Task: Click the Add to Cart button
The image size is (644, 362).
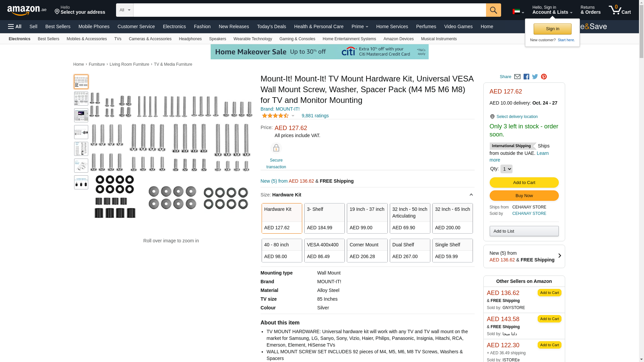Action: [x=524, y=183]
